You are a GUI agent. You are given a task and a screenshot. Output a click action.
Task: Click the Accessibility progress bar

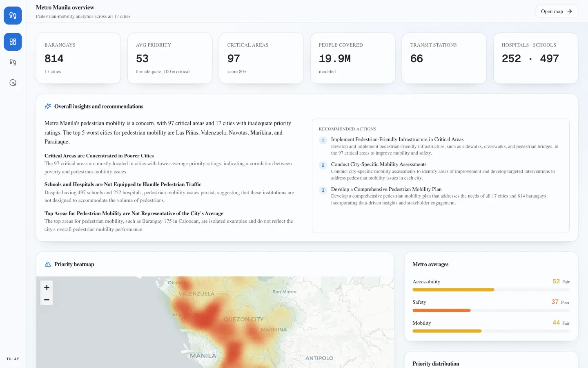pyautogui.click(x=491, y=290)
